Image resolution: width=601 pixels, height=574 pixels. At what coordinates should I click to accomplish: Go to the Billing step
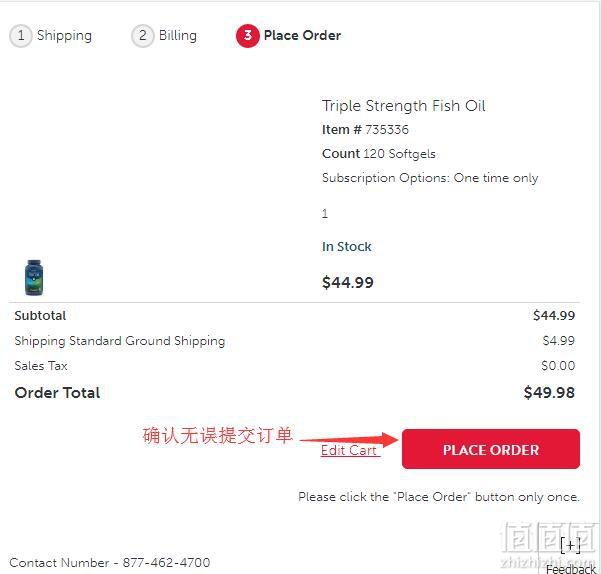coord(178,35)
